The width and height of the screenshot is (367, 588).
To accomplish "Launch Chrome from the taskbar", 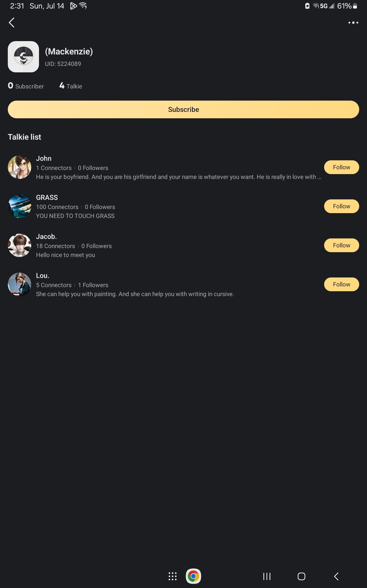I will 193,576.
